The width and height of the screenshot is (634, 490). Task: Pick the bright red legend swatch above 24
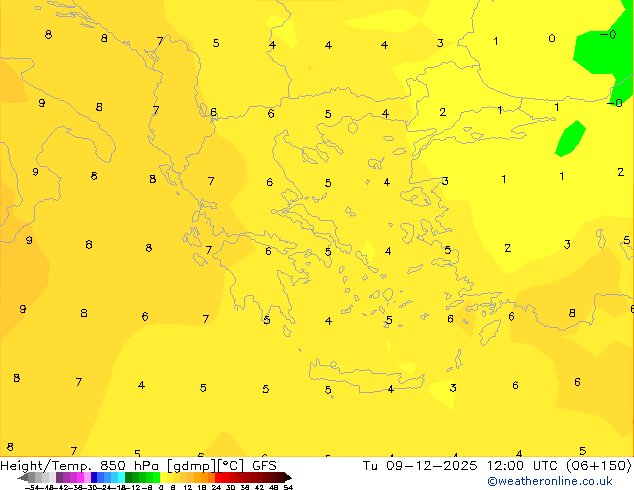219,477
